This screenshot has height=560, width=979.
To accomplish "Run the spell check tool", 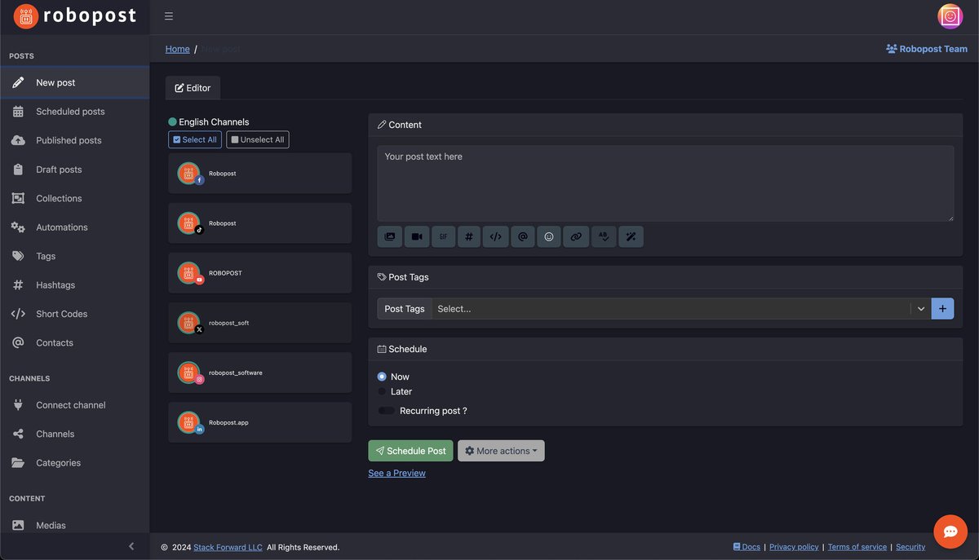I will pyautogui.click(x=603, y=236).
